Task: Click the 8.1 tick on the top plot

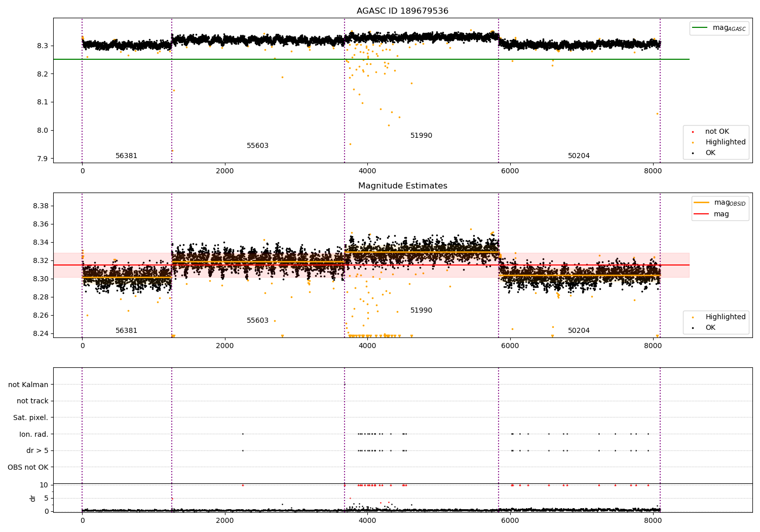Action: (44, 102)
